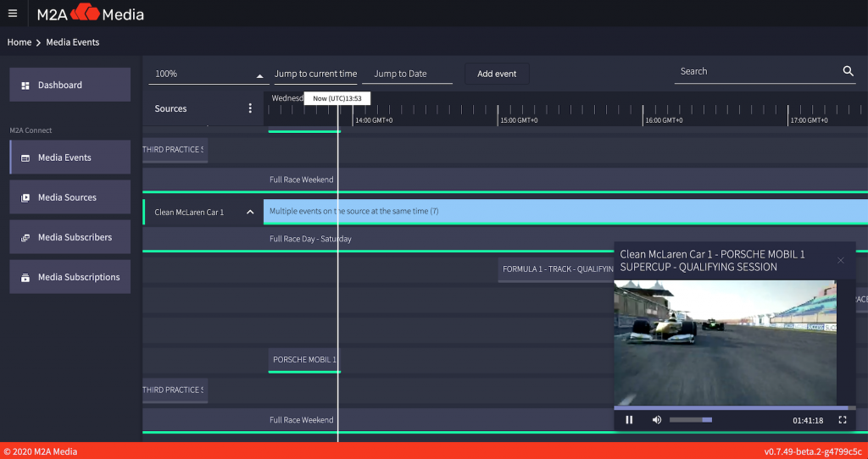Click Jump to current time
This screenshot has height=459, width=868.
pyautogui.click(x=315, y=75)
